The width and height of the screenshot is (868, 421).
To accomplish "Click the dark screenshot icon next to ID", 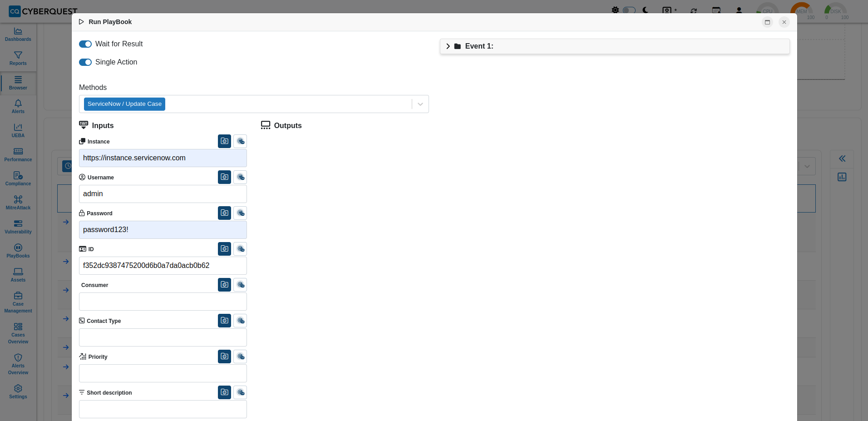I will (x=224, y=249).
